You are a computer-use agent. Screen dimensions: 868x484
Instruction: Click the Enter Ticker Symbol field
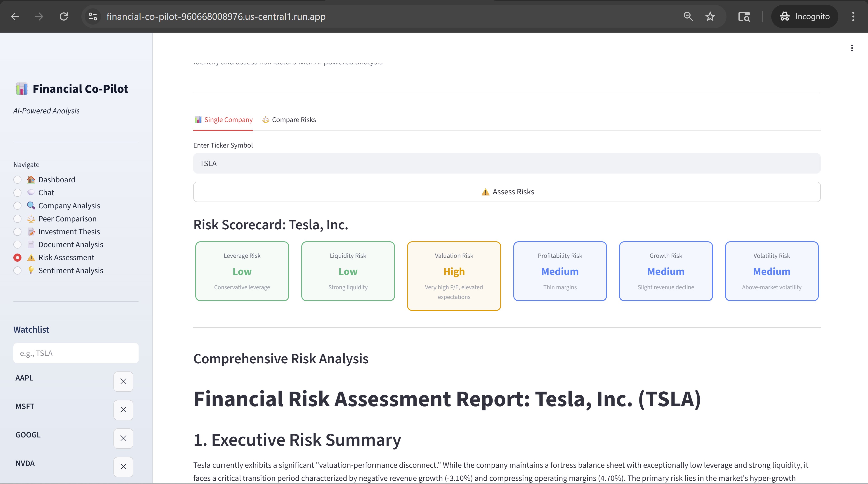(x=506, y=163)
